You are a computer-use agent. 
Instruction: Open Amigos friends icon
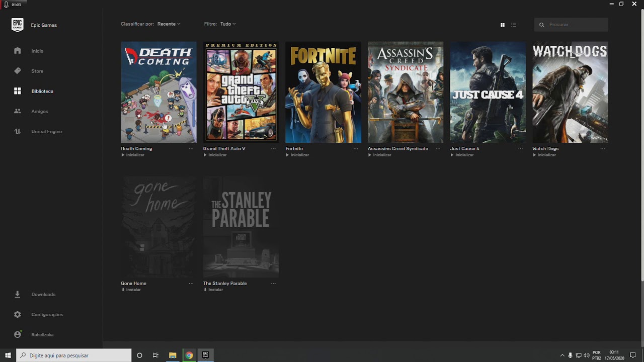pyautogui.click(x=18, y=111)
